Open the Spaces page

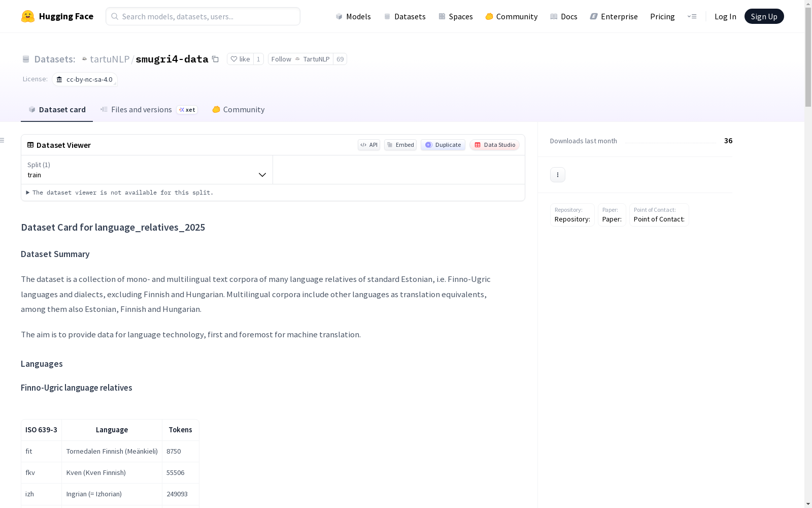455,16
